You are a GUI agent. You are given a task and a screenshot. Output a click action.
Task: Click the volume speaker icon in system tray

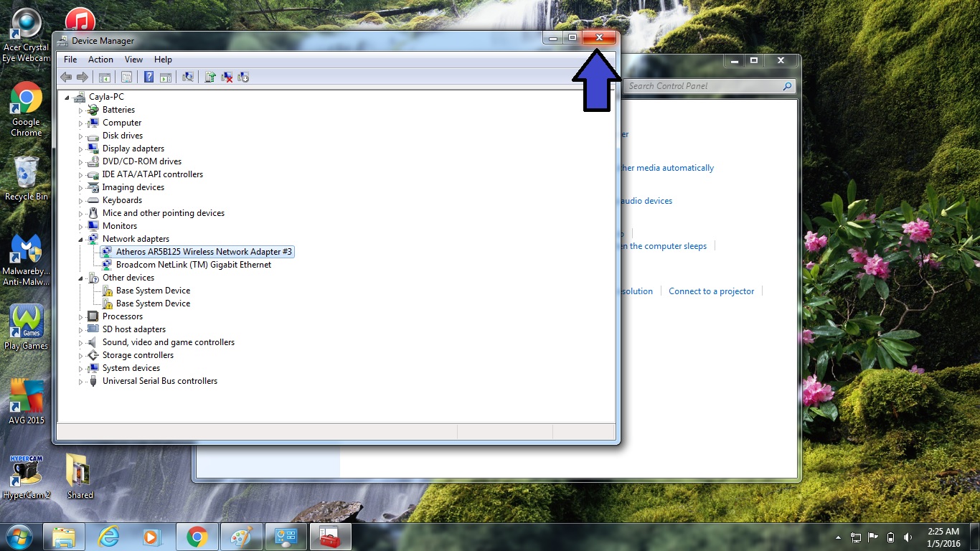(908, 537)
